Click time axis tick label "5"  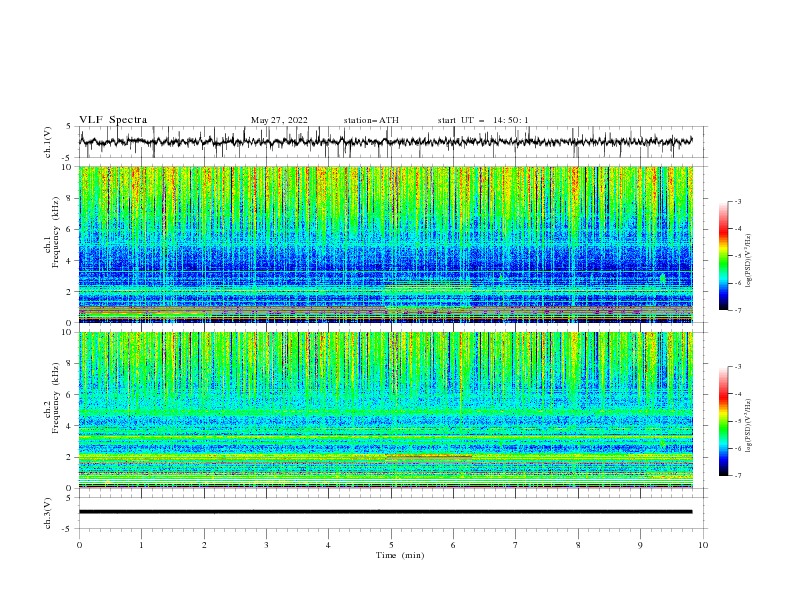[x=391, y=545]
